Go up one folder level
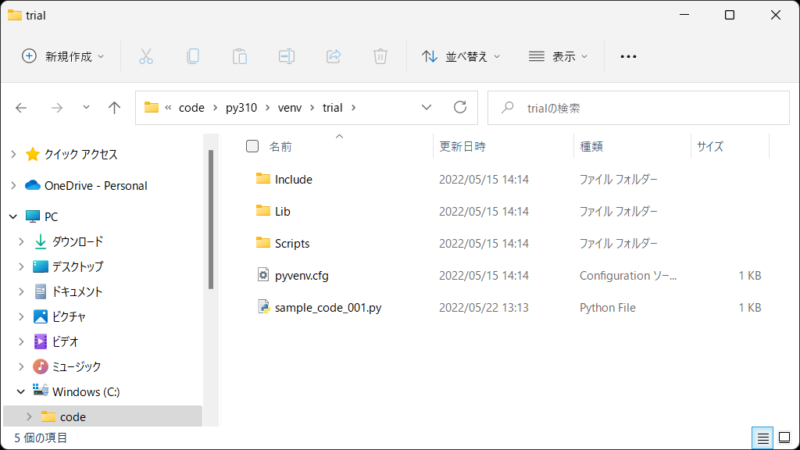 tap(114, 107)
